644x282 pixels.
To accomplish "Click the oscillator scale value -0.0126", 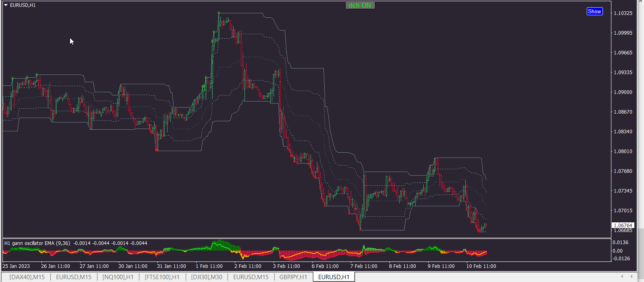I will click(621, 259).
